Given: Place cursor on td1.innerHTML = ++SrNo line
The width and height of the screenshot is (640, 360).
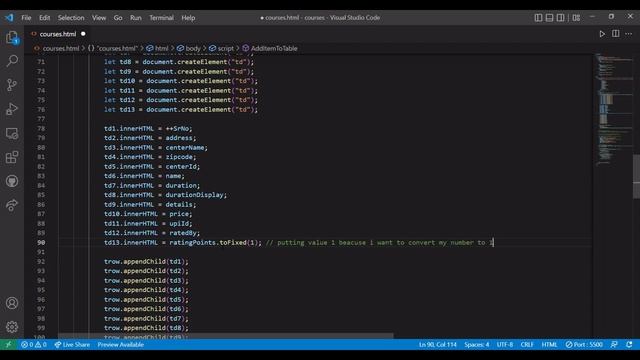Looking at the screenshot, I should 148,129.
